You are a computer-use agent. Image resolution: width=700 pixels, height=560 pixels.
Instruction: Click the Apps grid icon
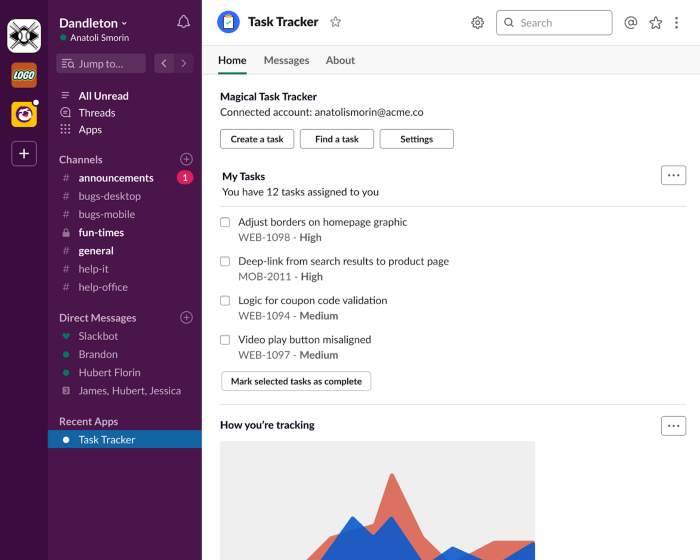65,129
